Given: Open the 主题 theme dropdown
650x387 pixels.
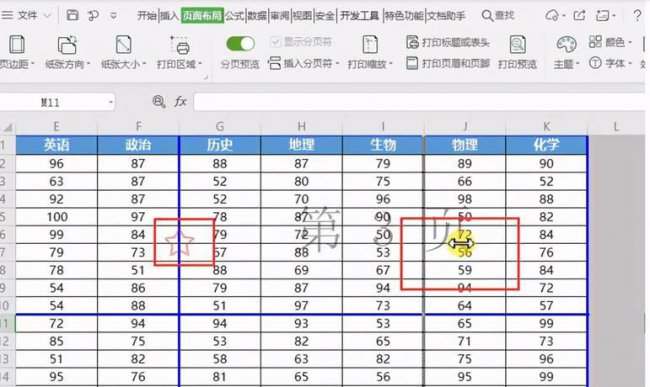Looking at the screenshot, I should (566, 52).
